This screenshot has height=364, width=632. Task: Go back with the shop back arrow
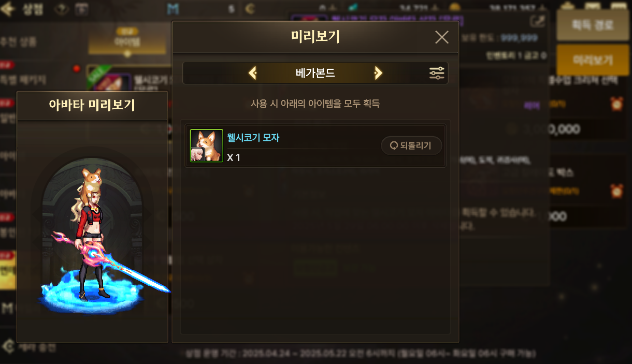pos(8,9)
